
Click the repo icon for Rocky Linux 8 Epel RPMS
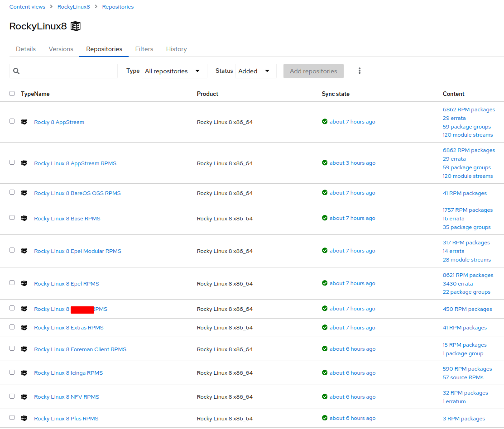pos(24,283)
